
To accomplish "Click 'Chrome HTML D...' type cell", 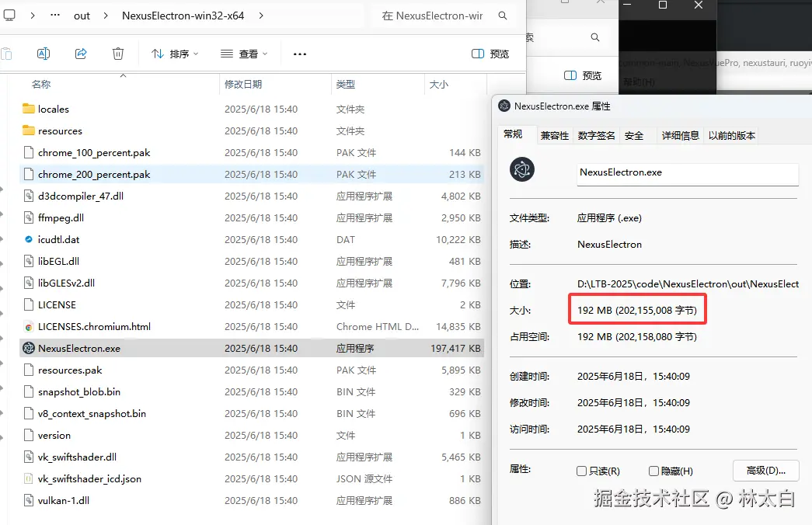I will tap(378, 327).
